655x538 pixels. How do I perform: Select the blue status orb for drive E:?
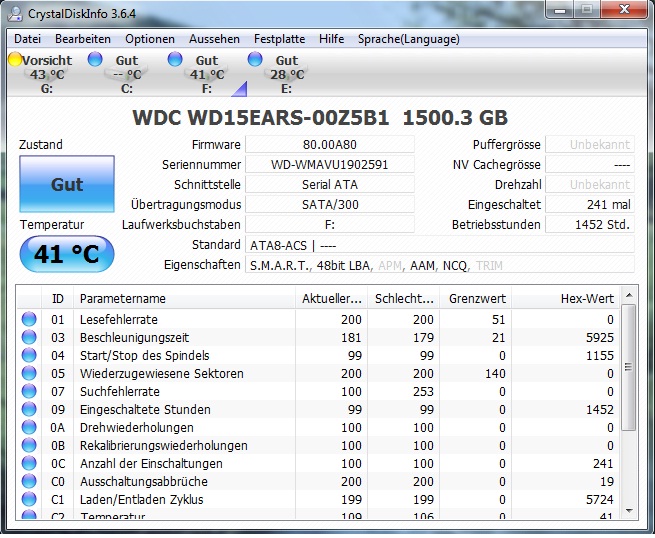pos(255,59)
